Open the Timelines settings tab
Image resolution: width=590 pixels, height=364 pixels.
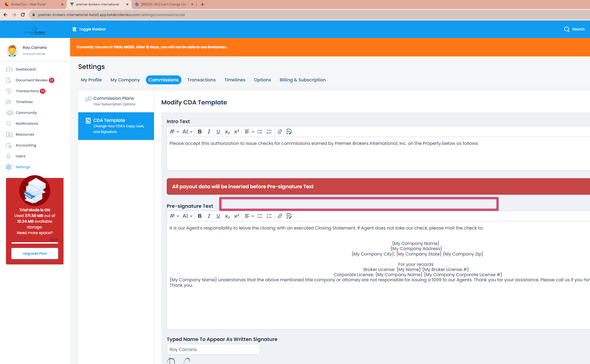coord(235,80)
